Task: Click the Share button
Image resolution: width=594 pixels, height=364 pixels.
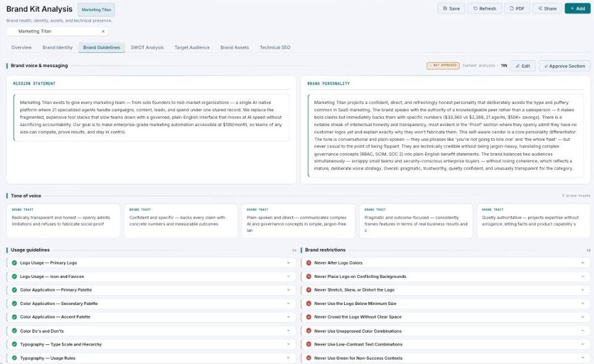Action: coord(547,9)
